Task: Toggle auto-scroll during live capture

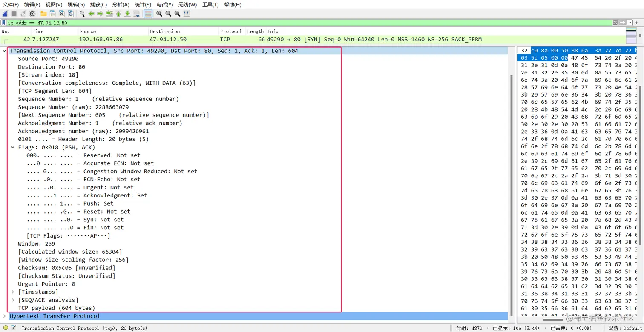Action: click(137, 14)
